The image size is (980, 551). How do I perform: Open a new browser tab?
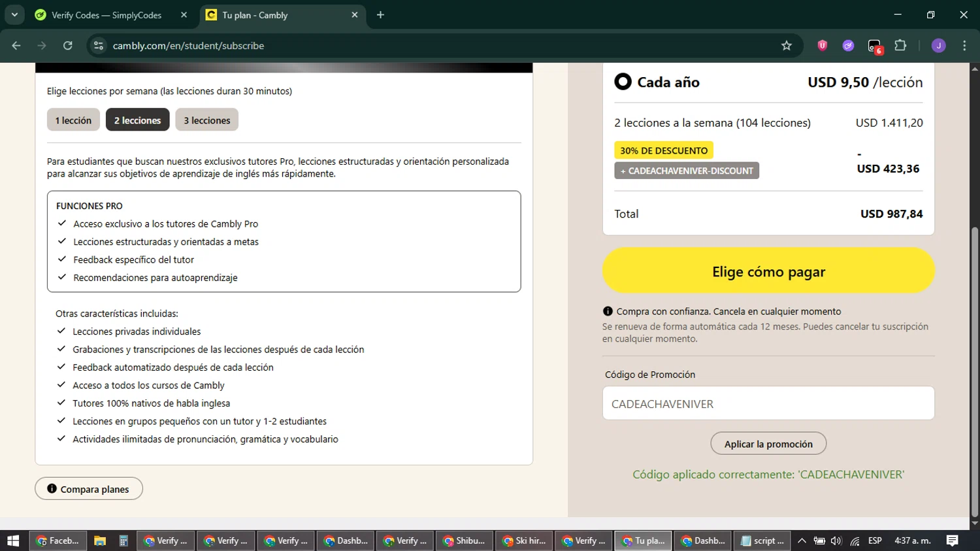pos(380,15)
